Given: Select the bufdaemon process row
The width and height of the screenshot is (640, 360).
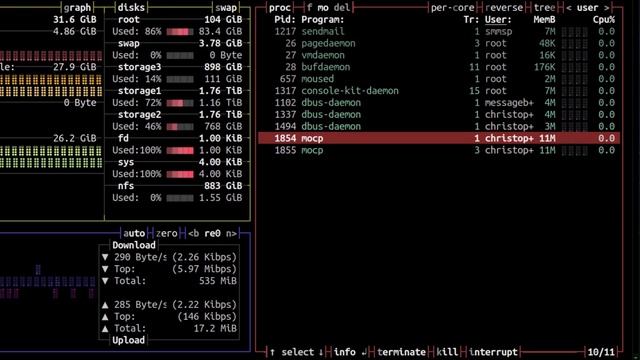Looking at the screenshot, I should point(439,67).
